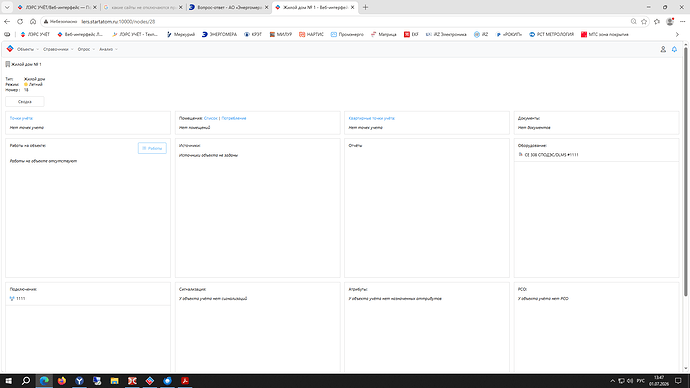Open the notifications bell icon
This screenshot has width=690, height=388.
(x=674, y=49)
